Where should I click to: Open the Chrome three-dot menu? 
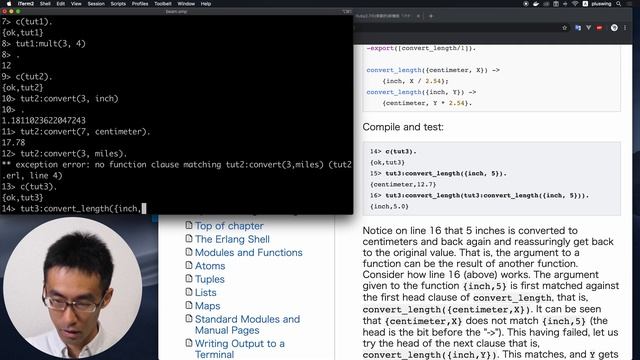click(625, 28)
